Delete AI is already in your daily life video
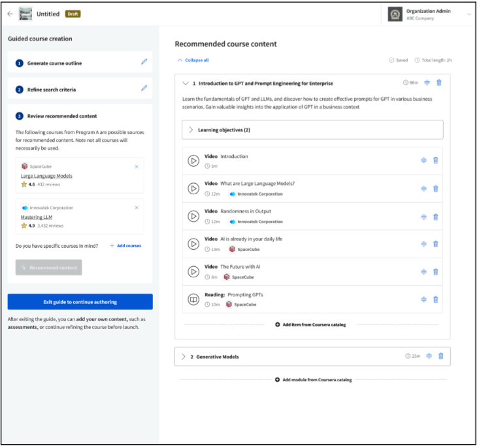 436,244
